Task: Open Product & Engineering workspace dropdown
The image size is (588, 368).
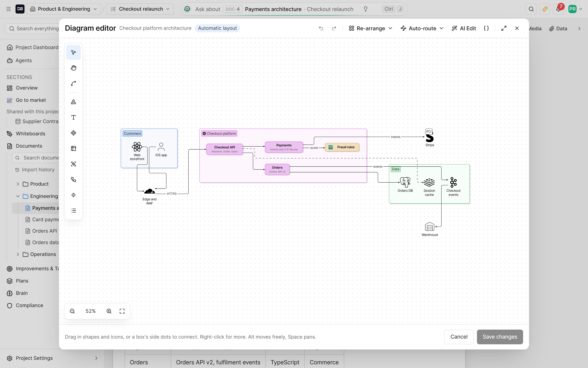Action: pos(64,9)
